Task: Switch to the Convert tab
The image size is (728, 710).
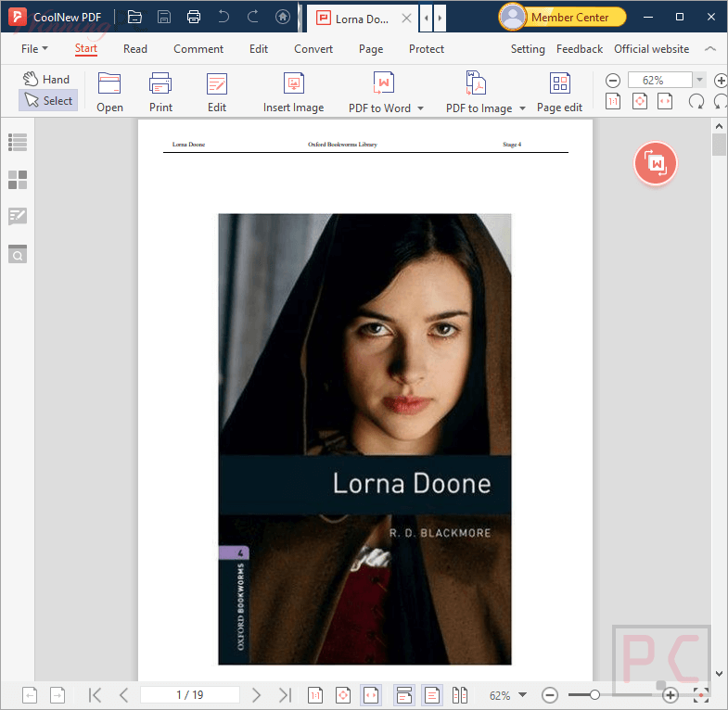Action: [x=313, y=49]
